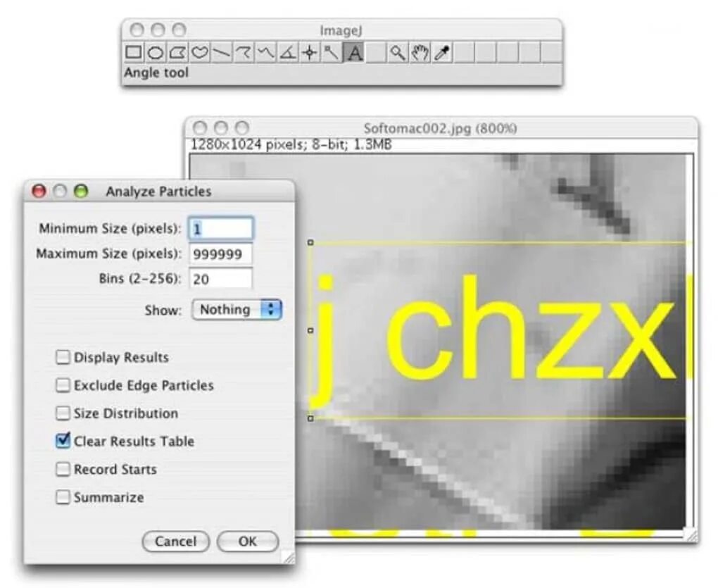
Task: Open the Show dropdown set to Nothing
Action: 237,310
